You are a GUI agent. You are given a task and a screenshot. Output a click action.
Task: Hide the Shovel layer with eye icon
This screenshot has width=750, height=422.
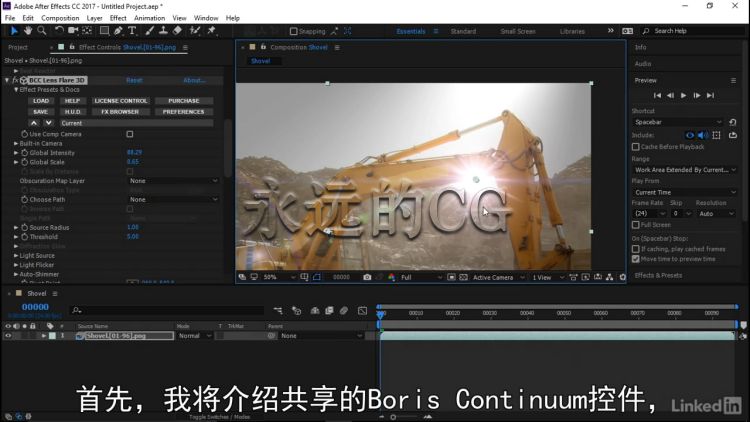(8, 335)
